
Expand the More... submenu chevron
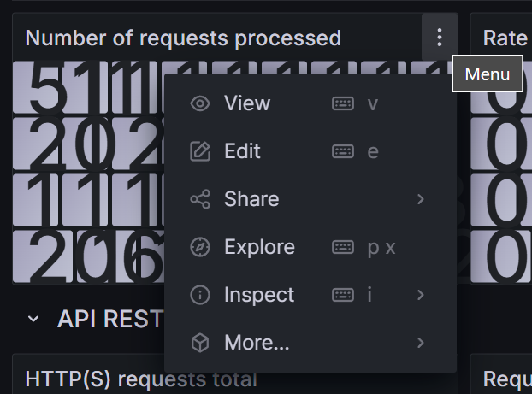[x=421, y=343]
